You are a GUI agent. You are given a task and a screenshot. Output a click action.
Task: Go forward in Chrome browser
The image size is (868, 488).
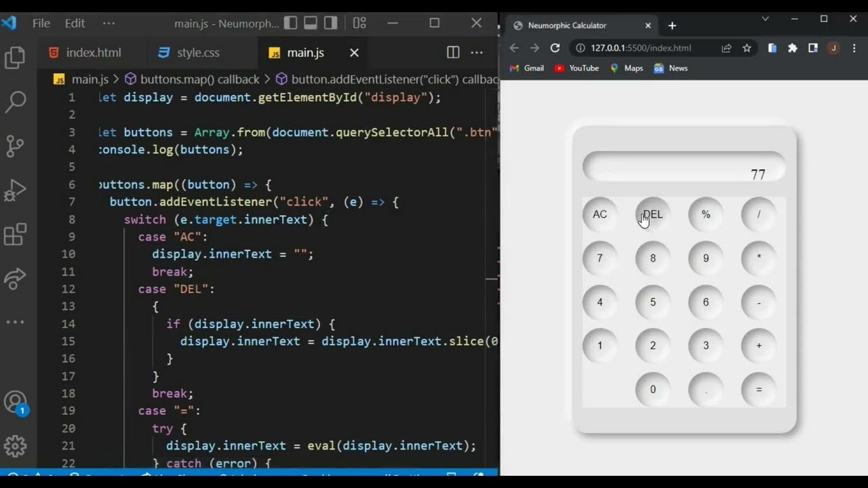click(x=534, y=48)
